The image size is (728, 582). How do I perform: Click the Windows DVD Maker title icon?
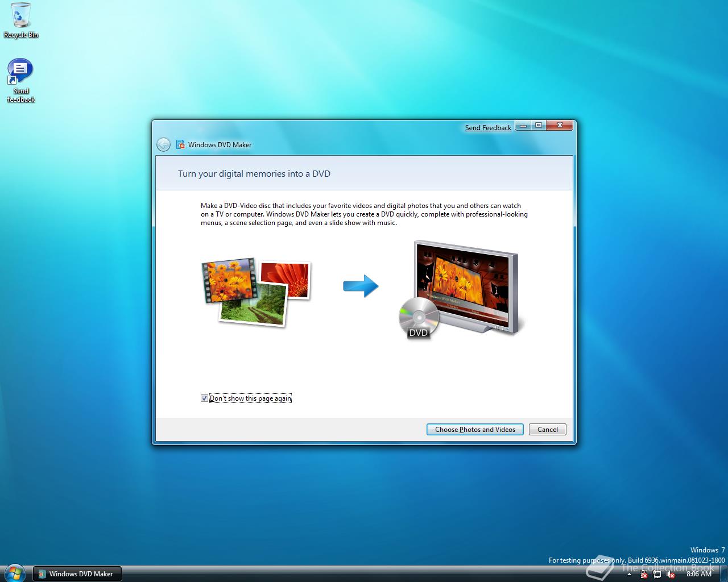pos(180,144)
